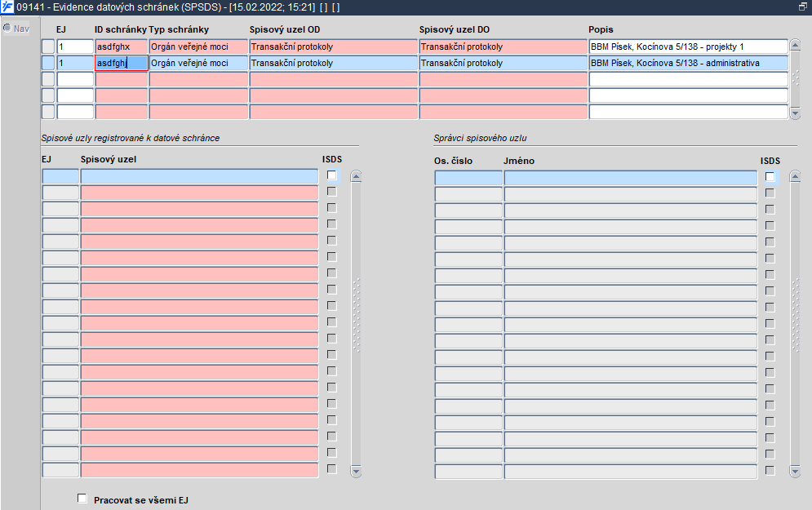Click the restore window icon at top right
Viewport: 812px width, 510px height.
[x=803, y=7]
